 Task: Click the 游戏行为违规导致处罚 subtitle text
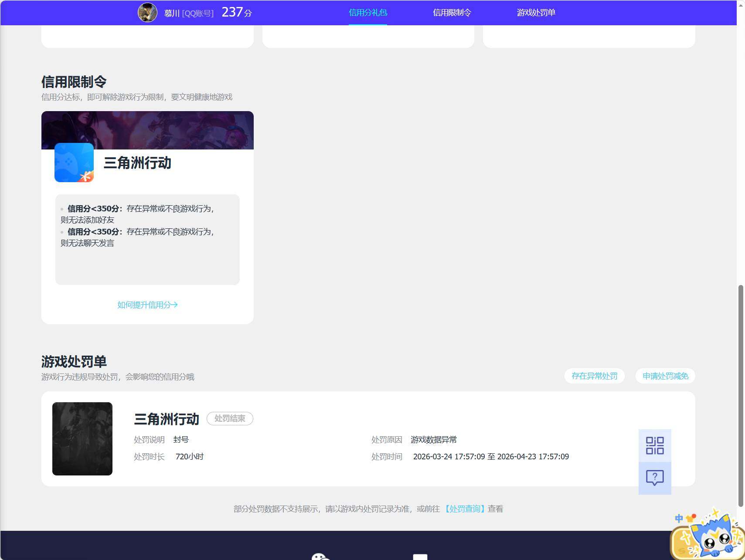coord(118,377)
